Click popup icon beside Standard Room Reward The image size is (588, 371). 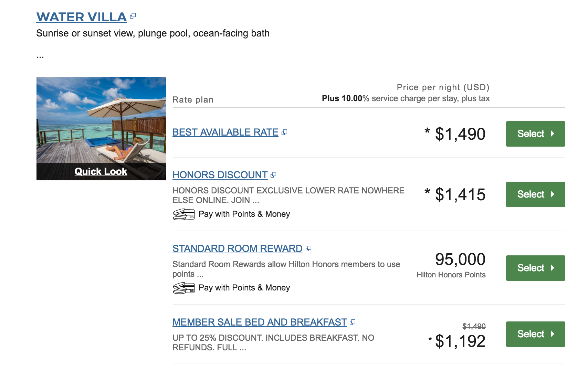(x=308, y=248)
